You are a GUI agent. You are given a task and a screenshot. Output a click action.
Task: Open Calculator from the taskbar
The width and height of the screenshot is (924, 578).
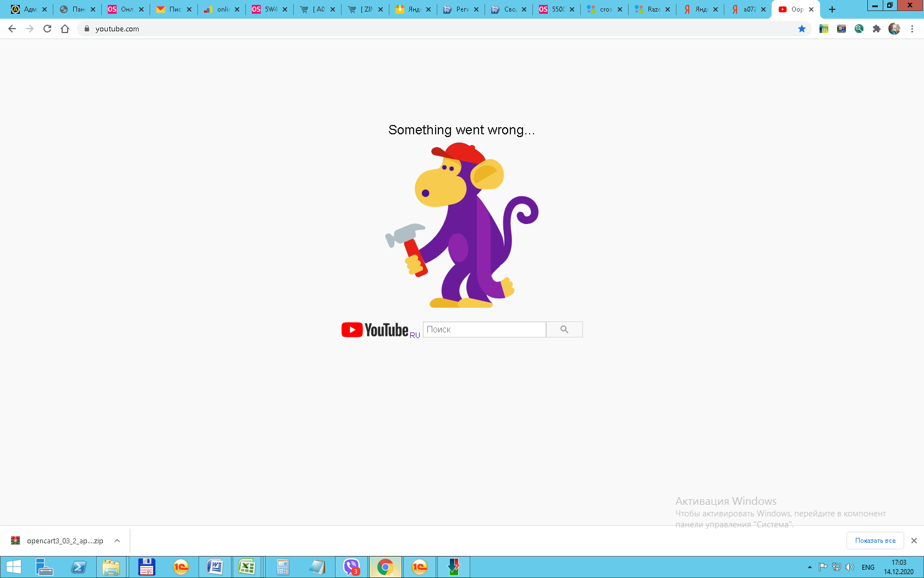[283, 567]
